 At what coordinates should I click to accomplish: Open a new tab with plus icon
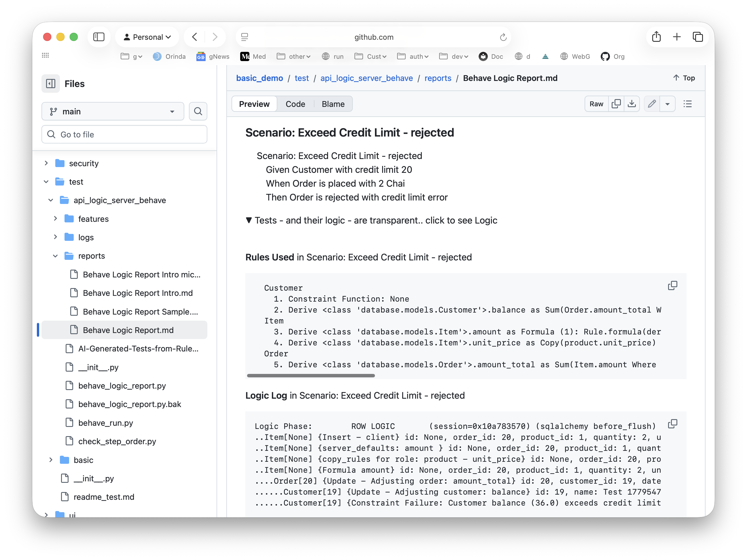[677, 37]
